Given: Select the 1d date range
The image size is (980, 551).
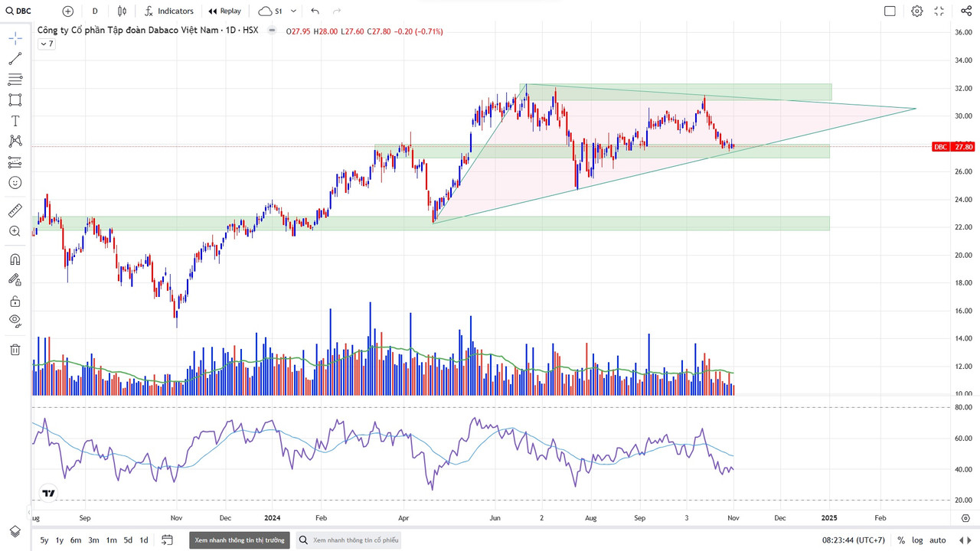Looking at the screenshot, I should coord(143,540).
